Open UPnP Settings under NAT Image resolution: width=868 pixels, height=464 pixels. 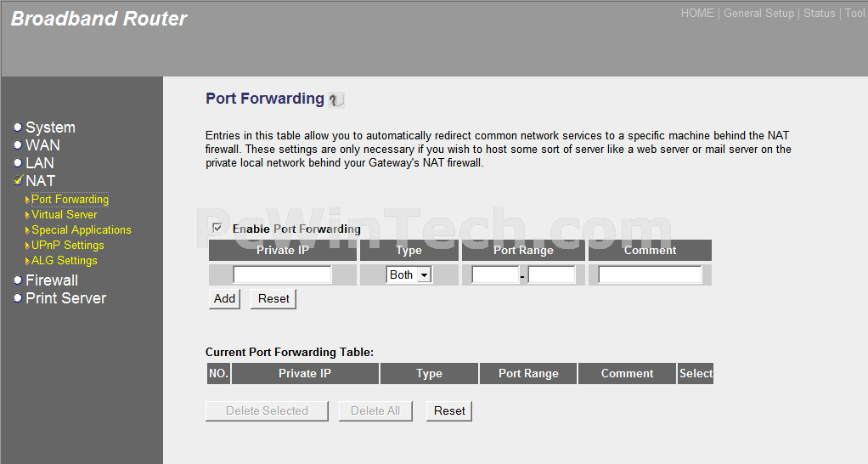click(x=68, y=246)
